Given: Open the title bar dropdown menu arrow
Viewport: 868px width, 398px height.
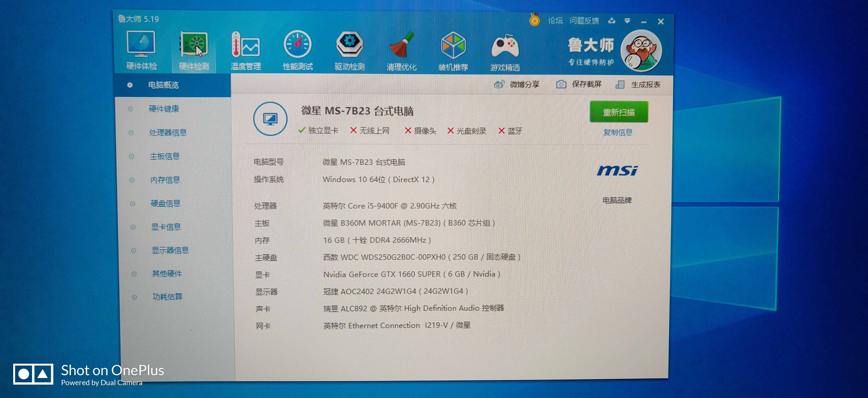Looking at the screenshot, I should coord(627,21).
